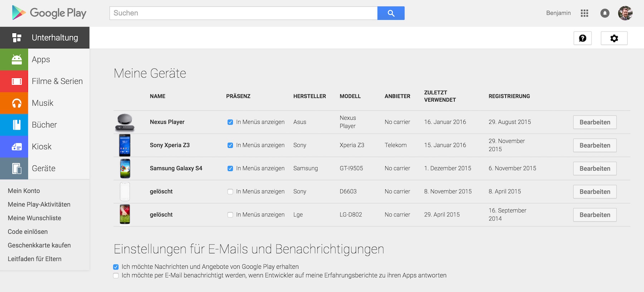
Task: Click the 8. April 2015 registration cell
Action: [x=505, y=191]
